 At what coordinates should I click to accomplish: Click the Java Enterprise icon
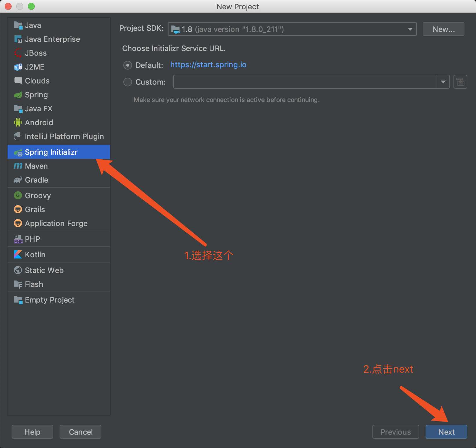pos(18,39)
